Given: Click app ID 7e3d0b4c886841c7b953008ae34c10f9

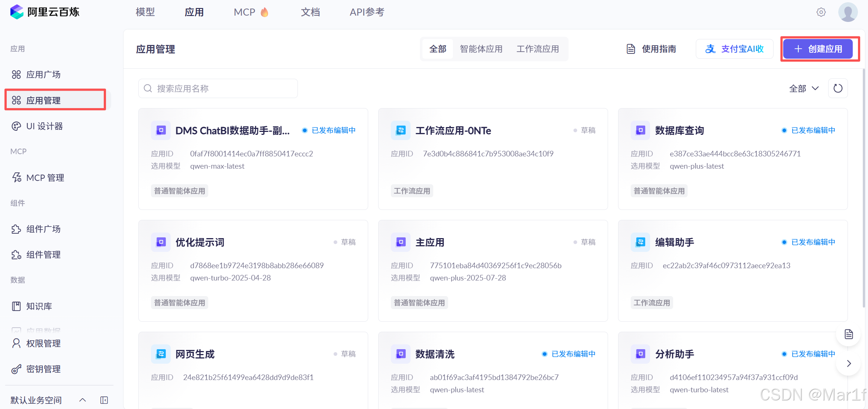Looking at the screenshot, I should click(488, 154).
